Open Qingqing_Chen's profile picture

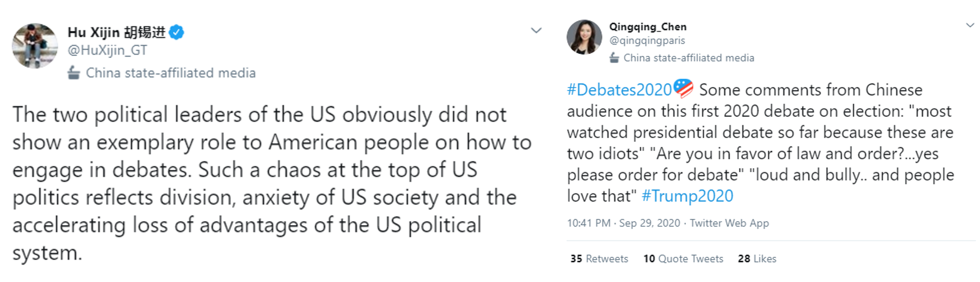click(584, 37)
